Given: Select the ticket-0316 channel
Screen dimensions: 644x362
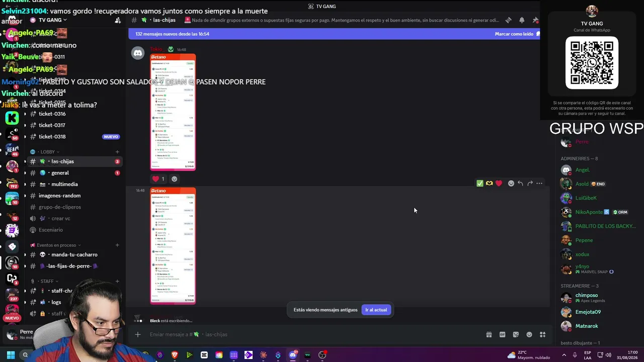Looking at the screenshot, I should [74, 114].
